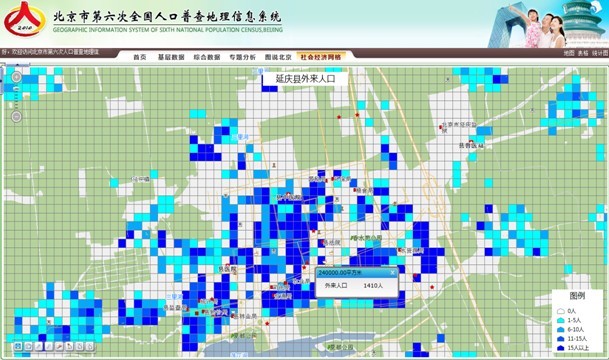Open the 基层数据 tab
609x360 pixels.
click(171, 57)
